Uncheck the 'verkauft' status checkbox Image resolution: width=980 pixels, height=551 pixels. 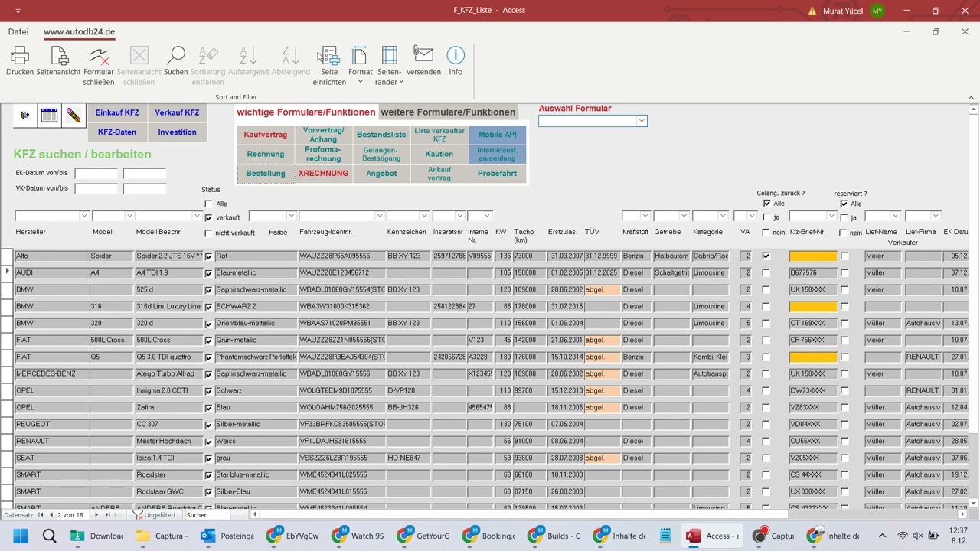click(209, 218)
